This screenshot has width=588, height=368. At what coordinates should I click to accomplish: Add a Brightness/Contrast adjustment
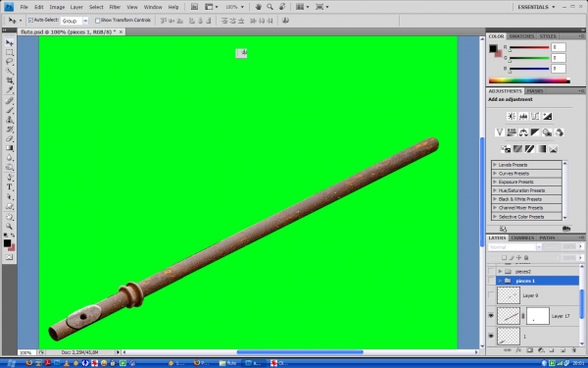click(512, 116)
